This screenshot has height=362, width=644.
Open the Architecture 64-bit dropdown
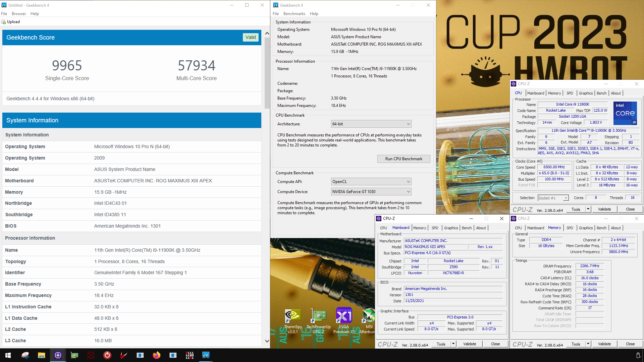click(371, 124)
